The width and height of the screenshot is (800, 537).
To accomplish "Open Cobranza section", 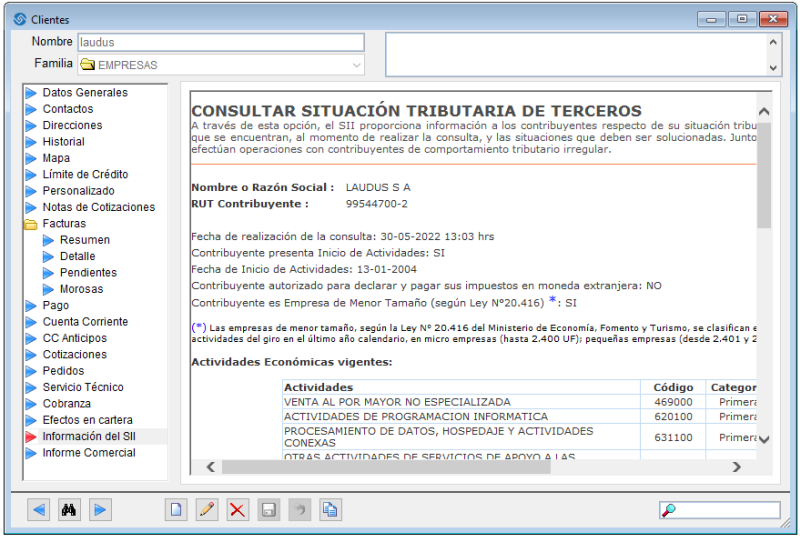I will point(67,403).
